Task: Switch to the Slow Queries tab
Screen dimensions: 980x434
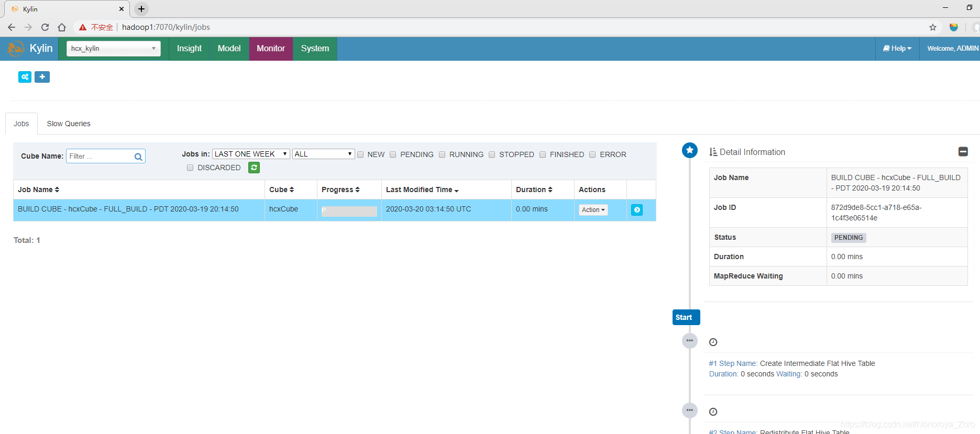Action: [69, 124]
